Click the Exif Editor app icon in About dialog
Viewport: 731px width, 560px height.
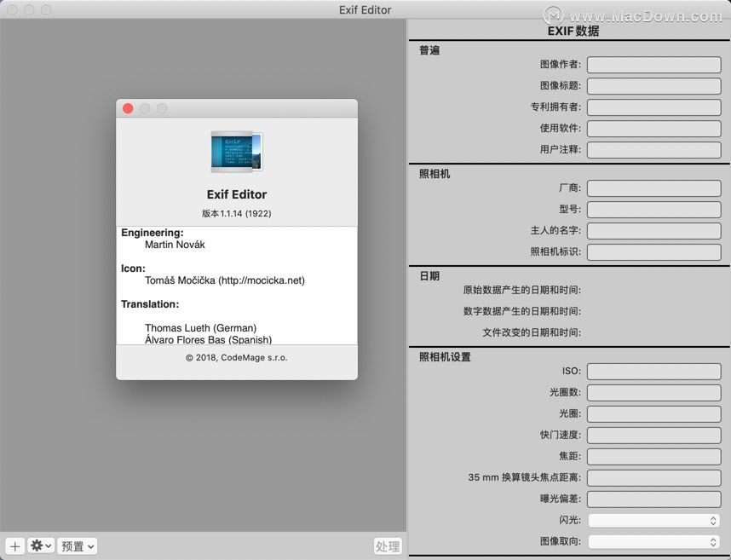(x=237, y=152)
